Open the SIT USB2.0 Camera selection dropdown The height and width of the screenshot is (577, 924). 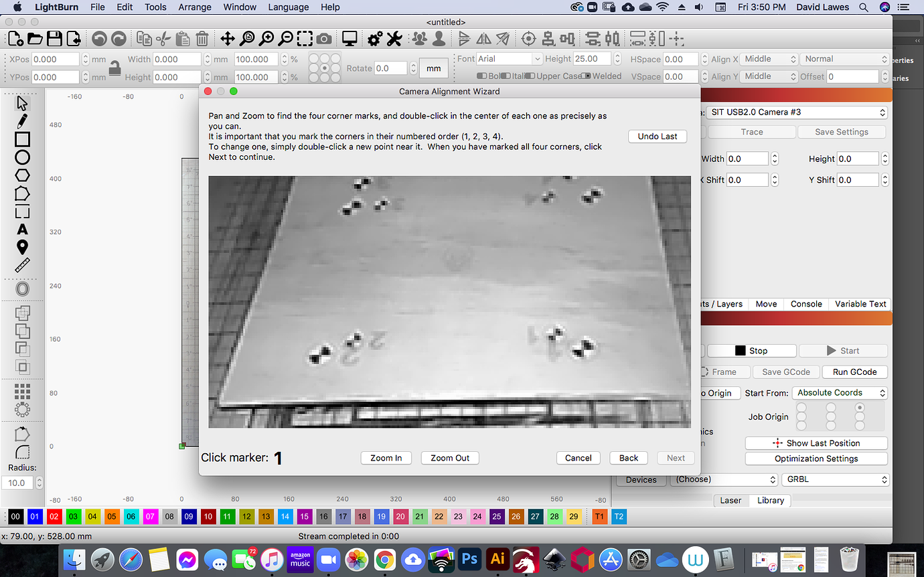pos(797,112)
